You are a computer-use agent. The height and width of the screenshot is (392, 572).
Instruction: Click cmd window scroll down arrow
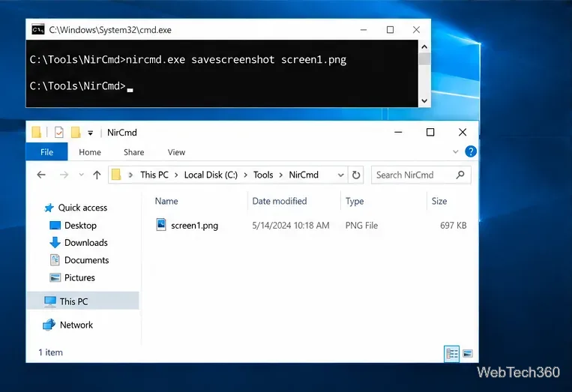(424, 101)
